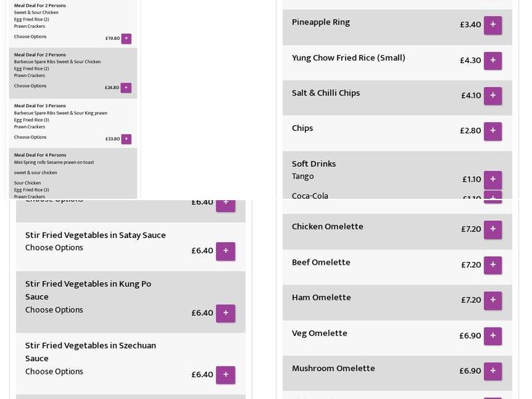Add Pineapple Ring to the order
The image size is (532, 399).
pyautogui.click(x=492, y=25)
